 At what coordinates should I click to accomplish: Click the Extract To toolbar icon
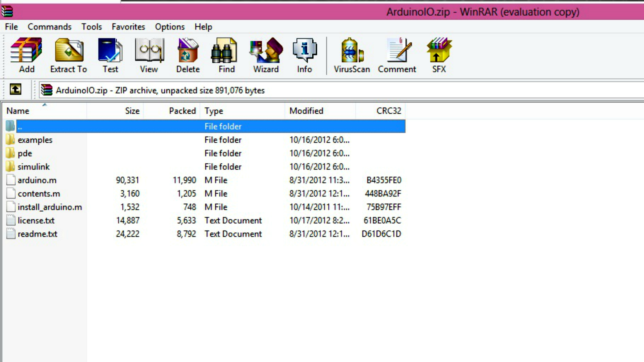[69, 50]
